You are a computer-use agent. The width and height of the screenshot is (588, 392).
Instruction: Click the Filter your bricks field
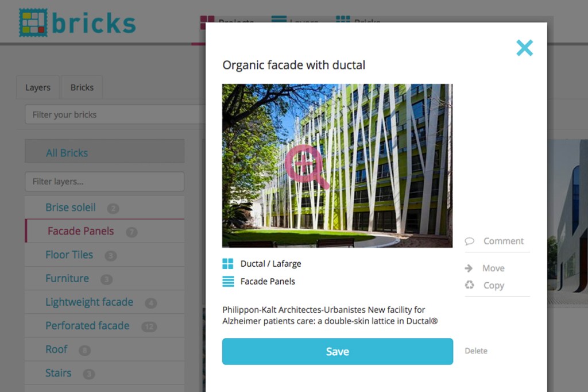(x=115, y=114)
